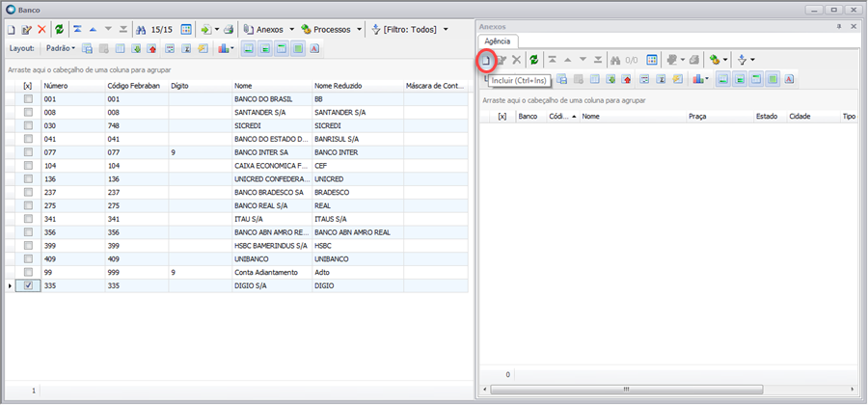Click the red letter A icon in Anexos layout bar
Screen dimensions: 868x405
click(789, 79)
